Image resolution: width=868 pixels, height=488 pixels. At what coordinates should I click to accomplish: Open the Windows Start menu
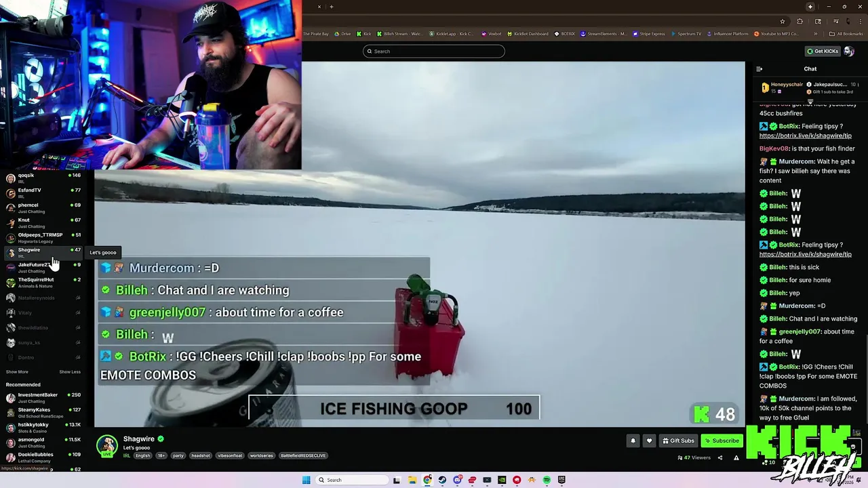[x=307, y=480]
